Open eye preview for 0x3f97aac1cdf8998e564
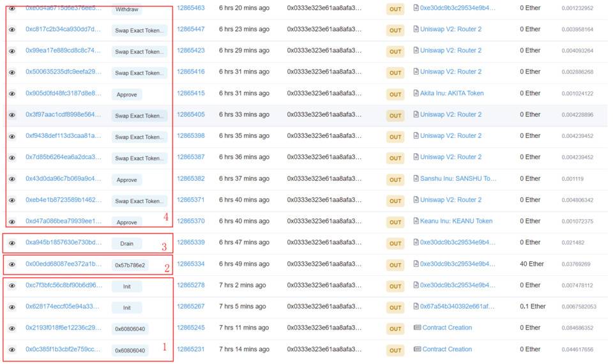 (12, 115)
